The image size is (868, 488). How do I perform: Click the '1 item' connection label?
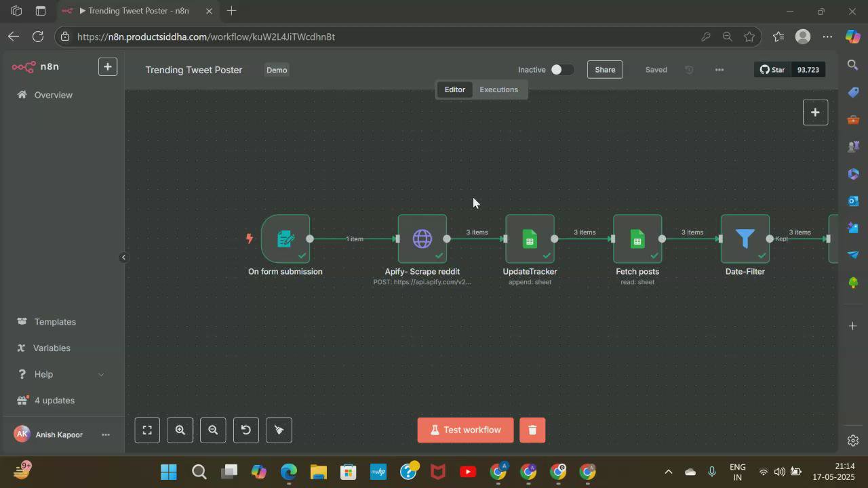[x=355, y=239]
